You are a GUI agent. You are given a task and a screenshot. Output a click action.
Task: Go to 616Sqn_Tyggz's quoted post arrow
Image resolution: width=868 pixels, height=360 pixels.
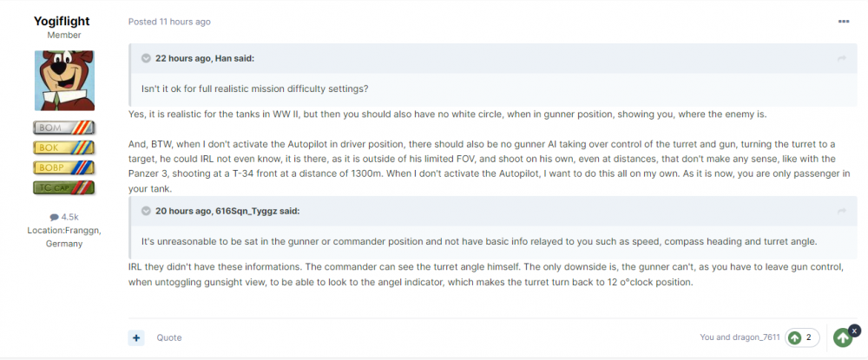tap(841, 211)
